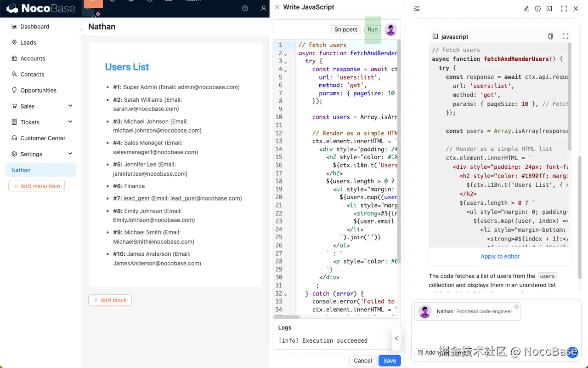This screenshot has height=368, width=588.
Task: Expand the Tickets submenu chevron
Action: pyautogui.click(x=70, y=122)
